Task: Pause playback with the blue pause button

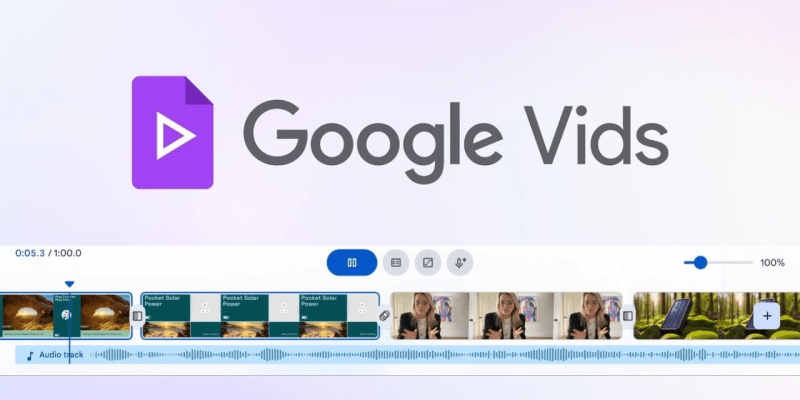Action: tap(352, 262)
